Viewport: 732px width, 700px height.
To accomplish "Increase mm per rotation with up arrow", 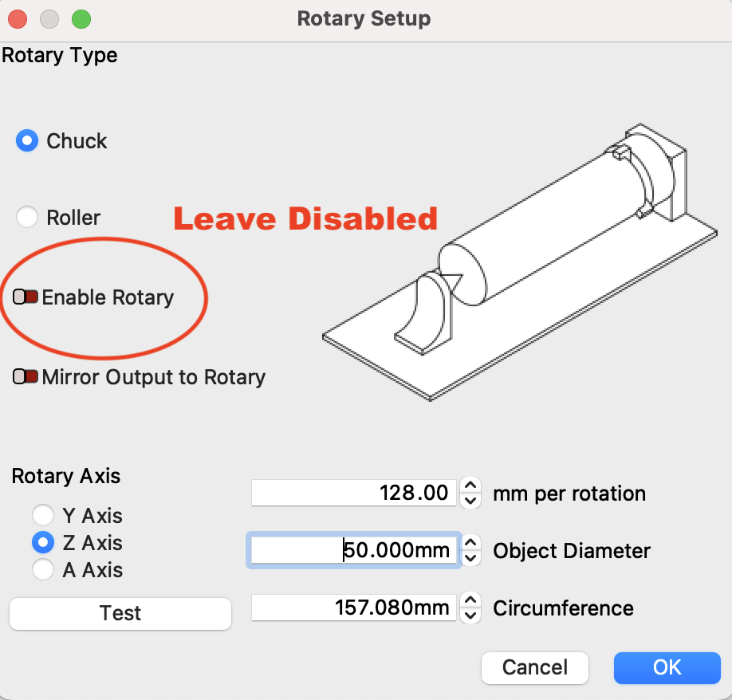I will (471, 486).
